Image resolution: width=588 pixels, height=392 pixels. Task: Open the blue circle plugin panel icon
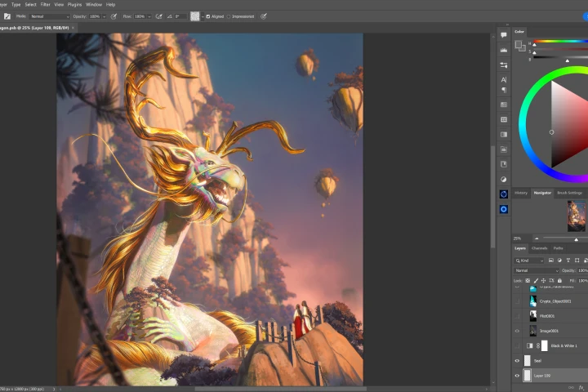504,209
